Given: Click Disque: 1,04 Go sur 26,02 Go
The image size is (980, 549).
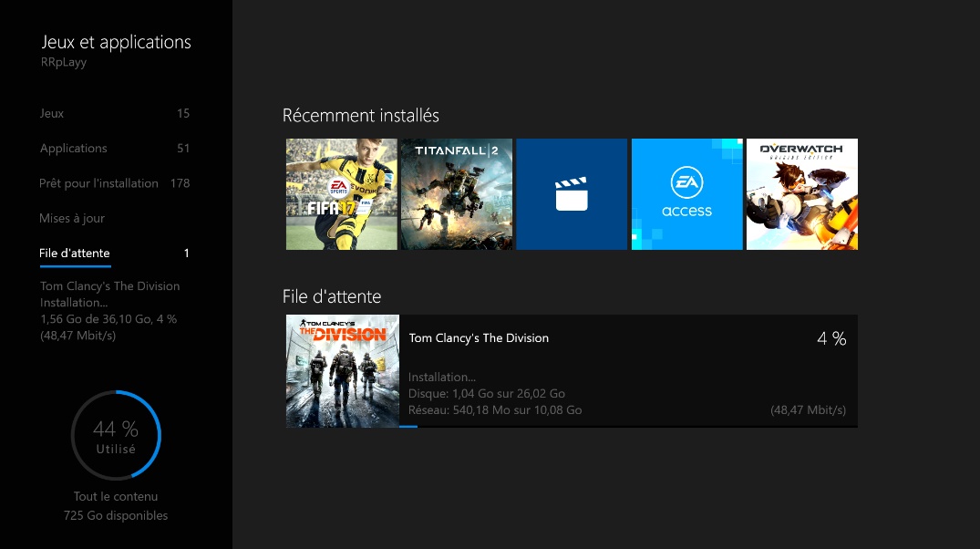Looking at the screenshot, I should [487, 393].
